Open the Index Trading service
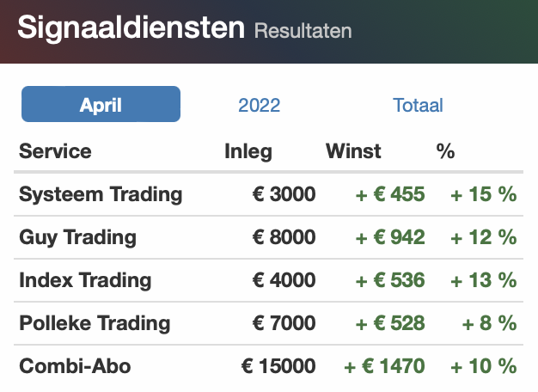 coord(85,280)
